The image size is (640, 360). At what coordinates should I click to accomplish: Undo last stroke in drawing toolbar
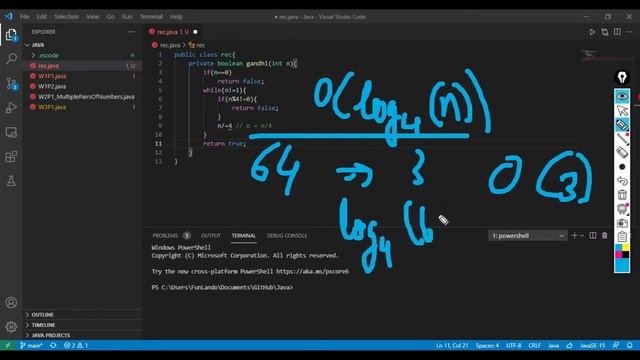coord(622,181)
